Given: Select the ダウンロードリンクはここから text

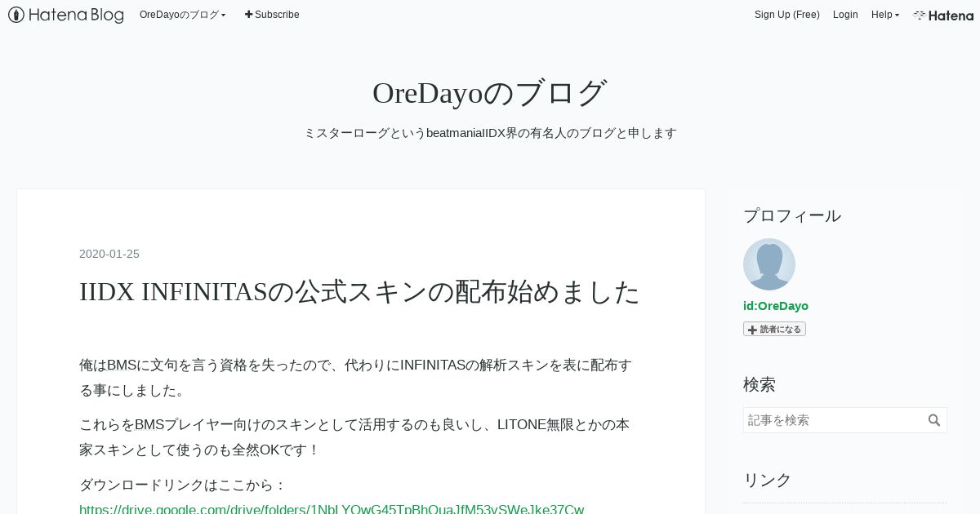Looking at the screenshot, I should 182,485.
